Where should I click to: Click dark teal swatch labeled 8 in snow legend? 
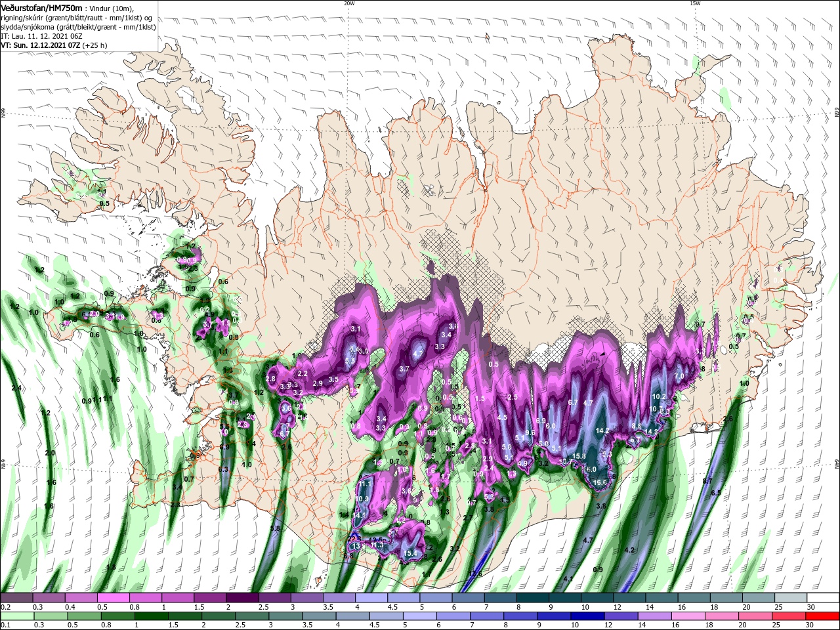click(533, 598)
